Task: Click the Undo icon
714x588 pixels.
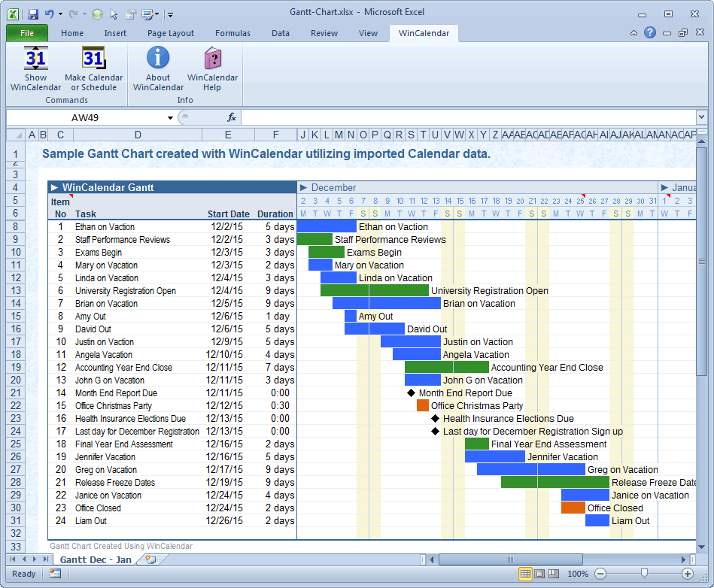Action: pos(48,14)
